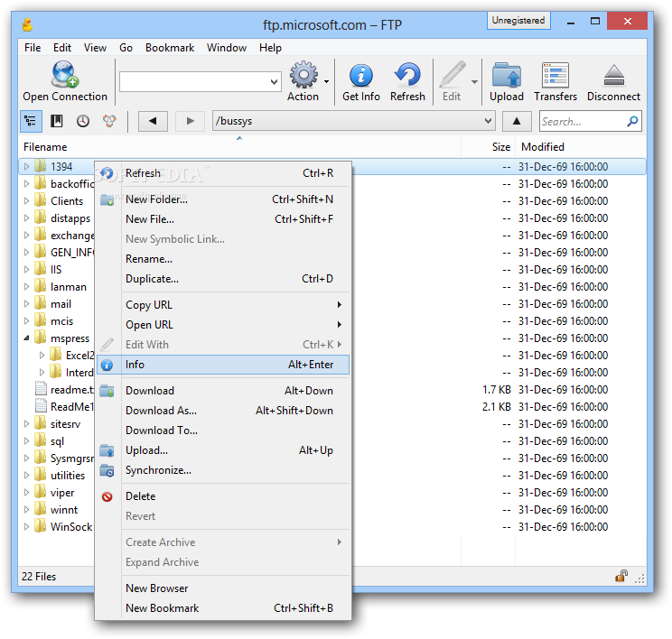Select Upload... in context menu
Viewport: 672px width, 639px height.
coord(223,450)
